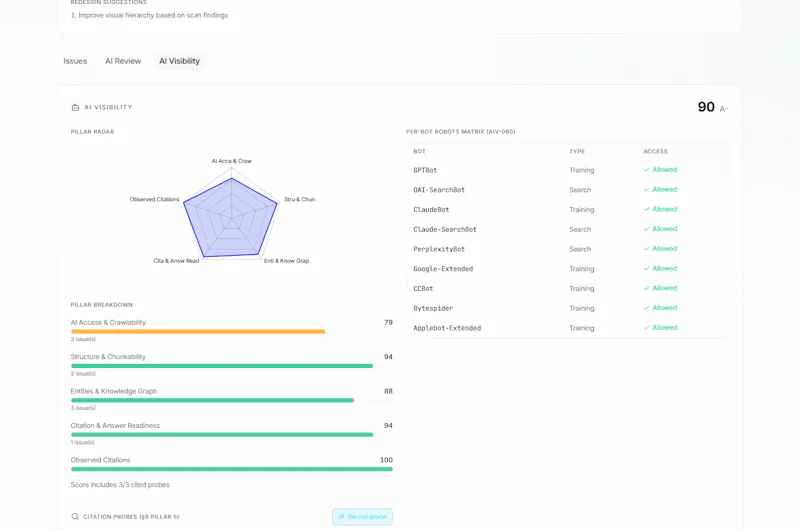Click the Training type for GPTBot

pyautogui.click(x=582, y=170)
